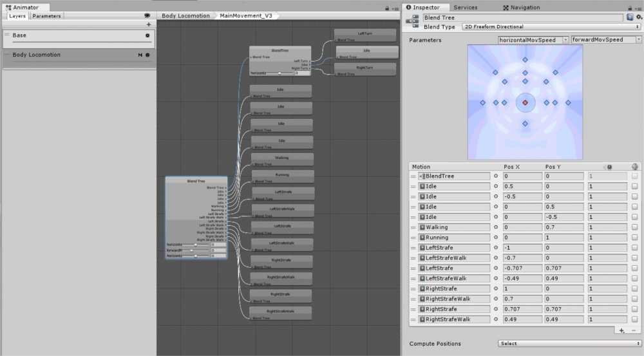Enable mirror checkbox for Running row

634,238
